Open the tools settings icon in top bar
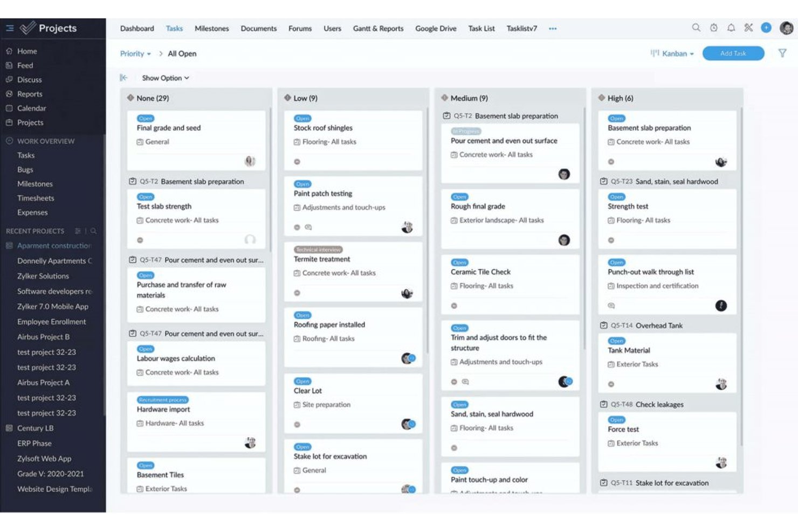 coord(748,27)
